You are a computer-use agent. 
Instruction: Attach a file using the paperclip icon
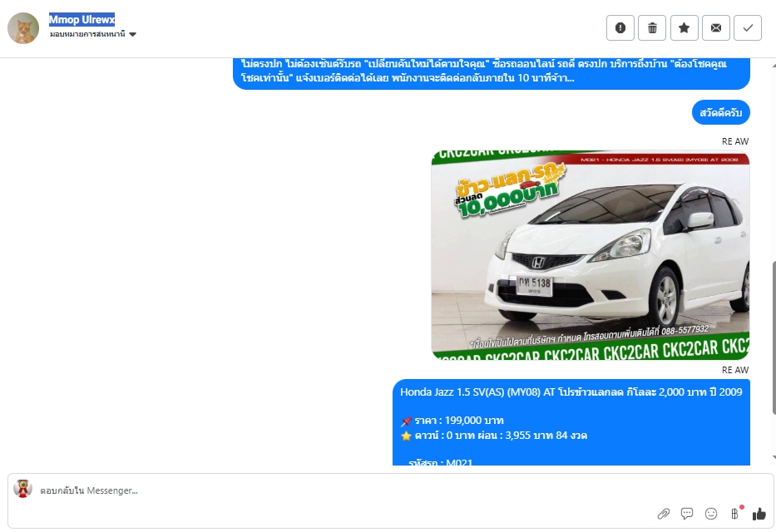click(663, 514)
